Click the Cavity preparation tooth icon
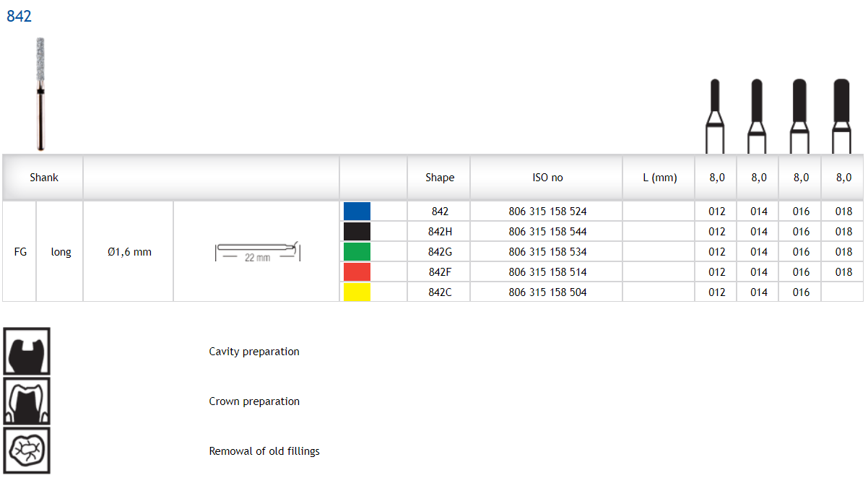Image resolution: width=868 pixels, height=496 pixels. pyautogui.click(x=27, y=352)
